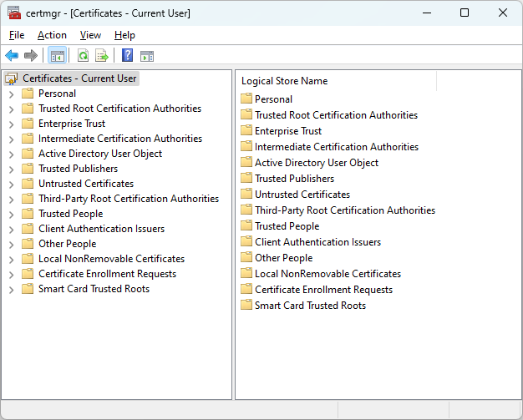Select Certificate Enrollment Requests in right list
The image size is (523, 420).
[322, 290]
